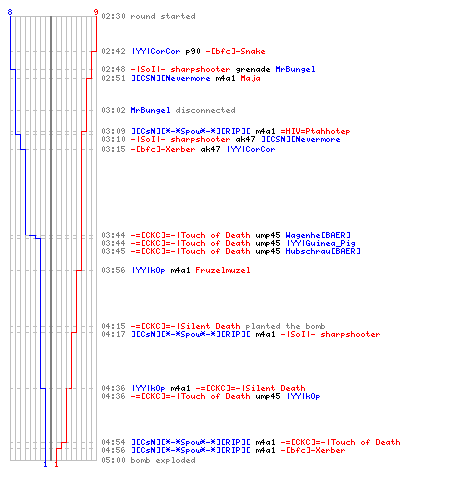Screen dimensions: 450x500
Task: Click |YY|Guinea_Pig player name
Action: (321, 243)
